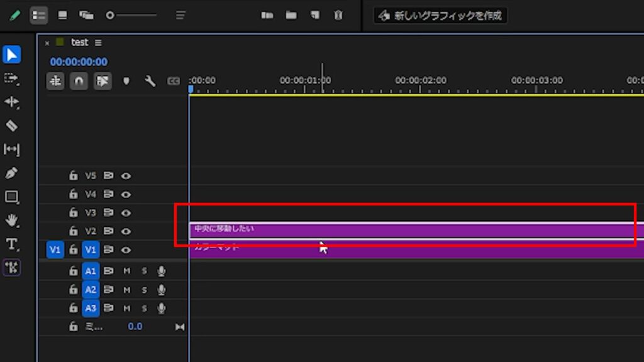Toggle V1 track targeting button
The image size is (644, 362).
click(91, 250)
